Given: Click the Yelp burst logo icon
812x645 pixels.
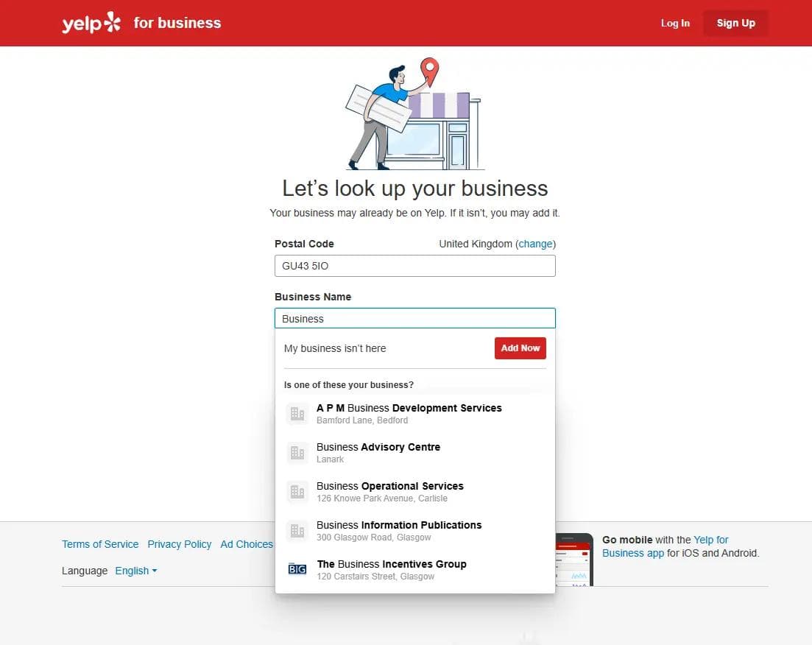Looking at the screenshot, I should pyautogui.click(x=113, y=22).
